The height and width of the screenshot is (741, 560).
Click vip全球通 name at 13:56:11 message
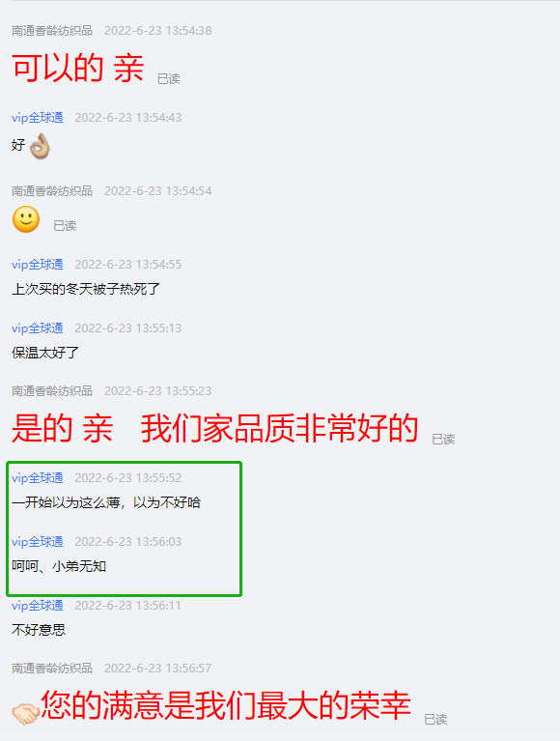38,606
